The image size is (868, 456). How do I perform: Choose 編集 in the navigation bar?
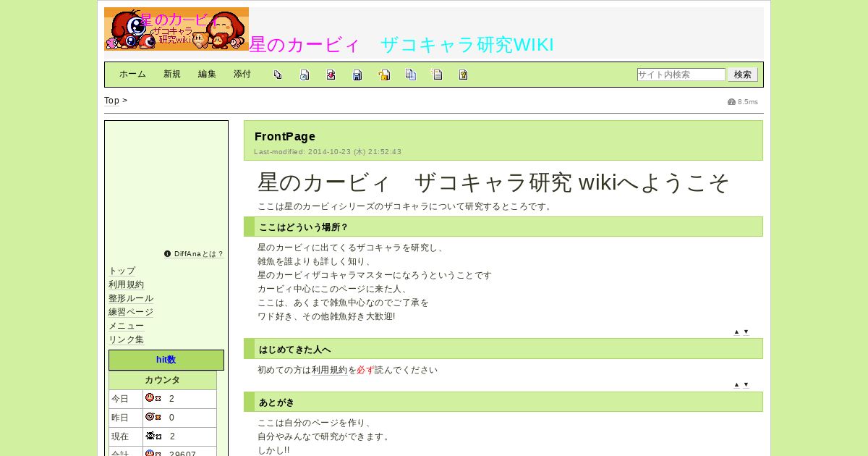click(207, 74)
